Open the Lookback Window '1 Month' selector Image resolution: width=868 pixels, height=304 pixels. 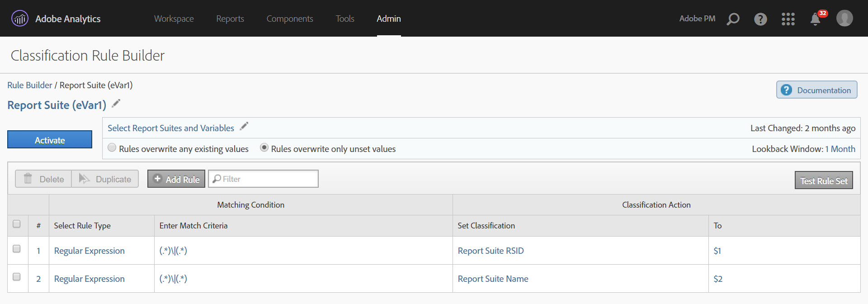coord(840,149)
